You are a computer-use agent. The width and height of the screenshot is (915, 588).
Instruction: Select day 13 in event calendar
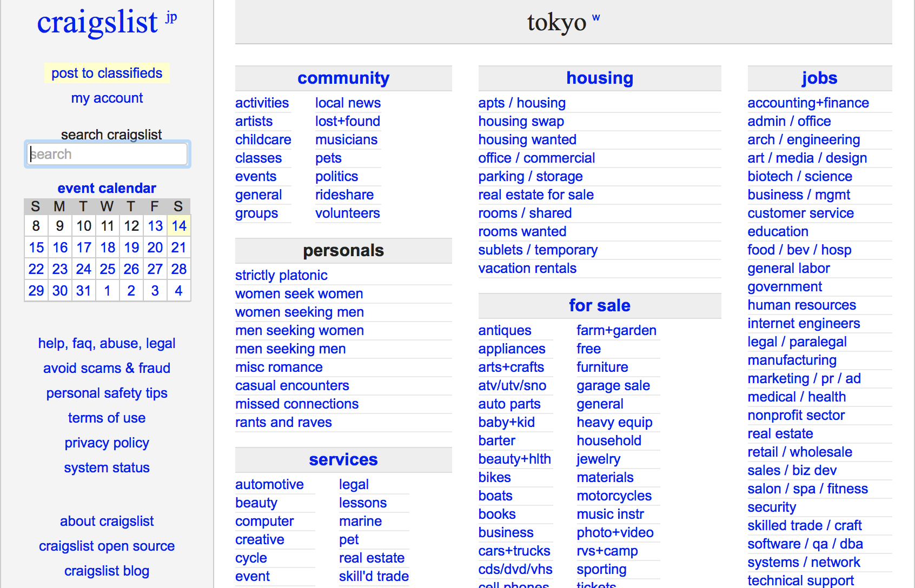(155, 226)
